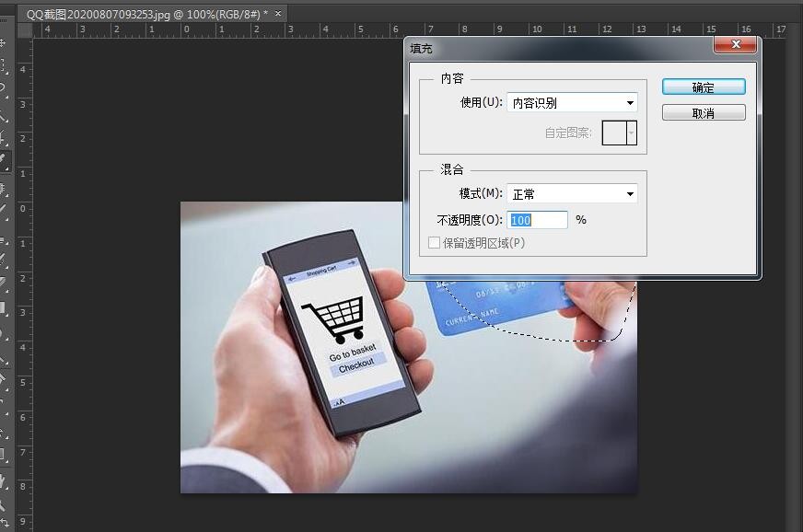The height and width of the screenshot is (532, 803).
Task: Expand the 模式 blending mode dropdown
Action: coord(571,194)
